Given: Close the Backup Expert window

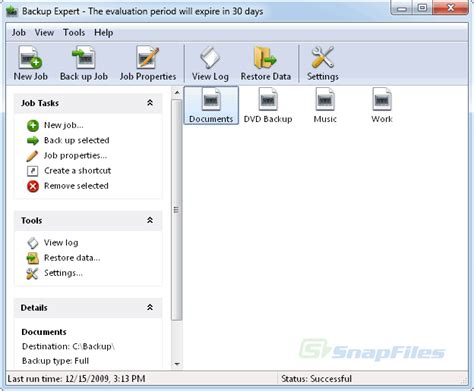Looking at the screenshot, I should tap(450, 8).
